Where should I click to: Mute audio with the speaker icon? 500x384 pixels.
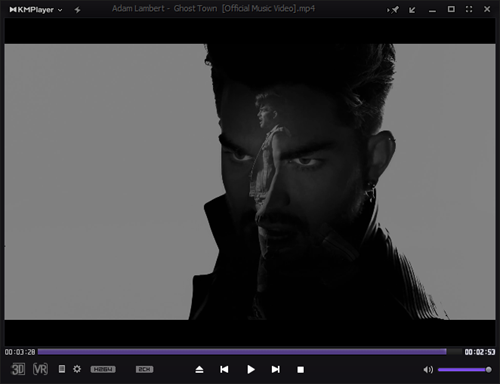coord(428,369)
